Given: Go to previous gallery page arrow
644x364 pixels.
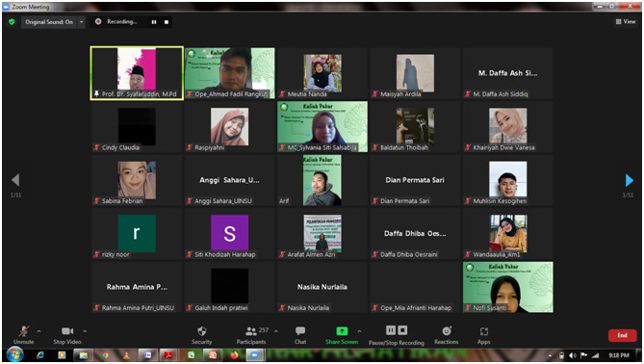Looking at the screenshot, I should coord(15,180).
